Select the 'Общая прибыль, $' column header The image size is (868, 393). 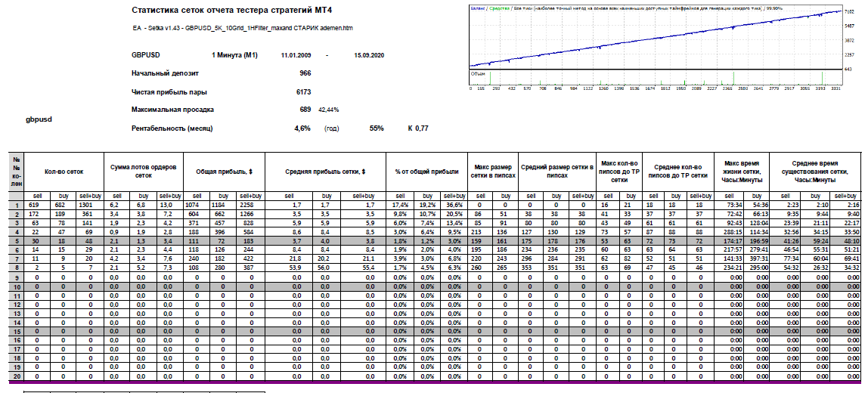[x=225, y=172]
